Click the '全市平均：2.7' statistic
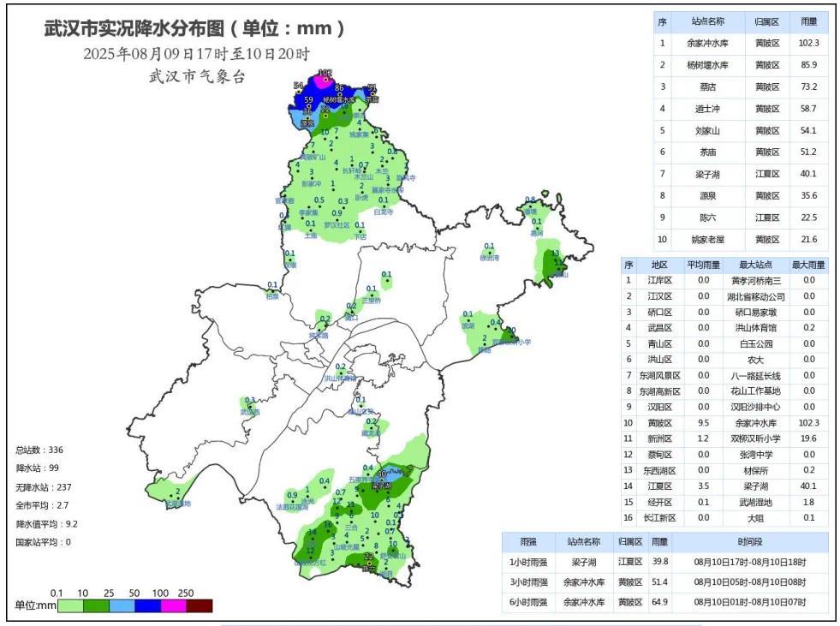The image size is (840, 626). (x=42, y=505)
